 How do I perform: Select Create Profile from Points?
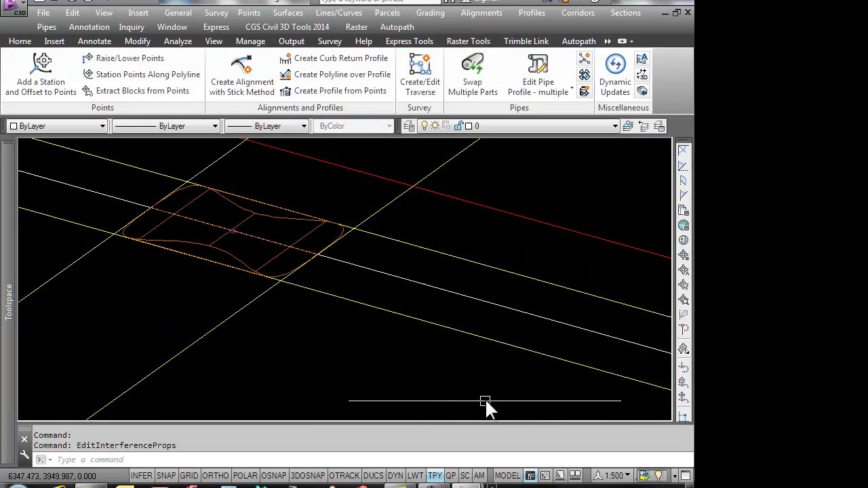click(333, 91)
